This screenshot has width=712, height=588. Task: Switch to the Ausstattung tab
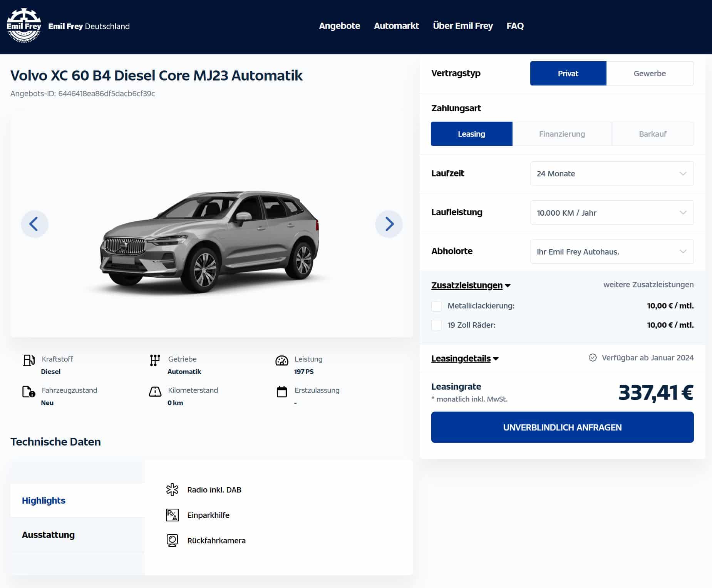tap(77, 534)
